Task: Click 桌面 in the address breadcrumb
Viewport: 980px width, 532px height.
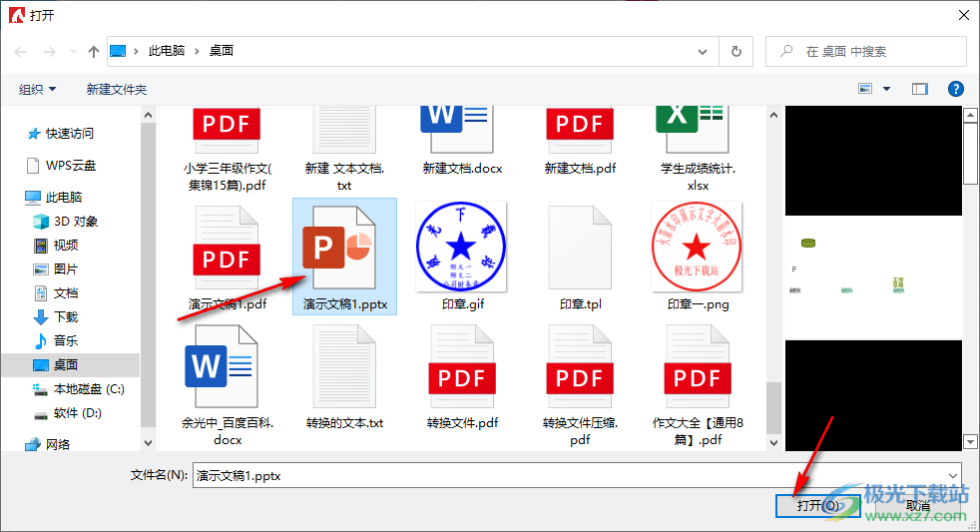Action: click(x=222, y=51)
